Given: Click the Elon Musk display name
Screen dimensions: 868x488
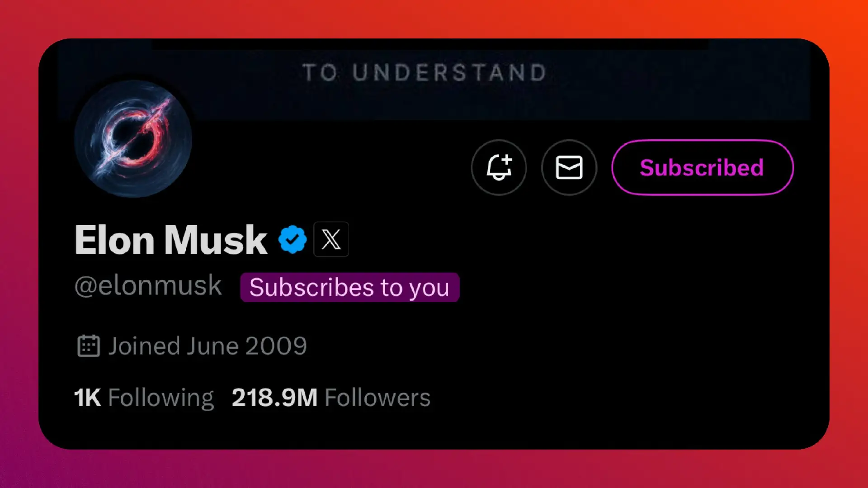Looking at the screenshot, I should 171,240.
